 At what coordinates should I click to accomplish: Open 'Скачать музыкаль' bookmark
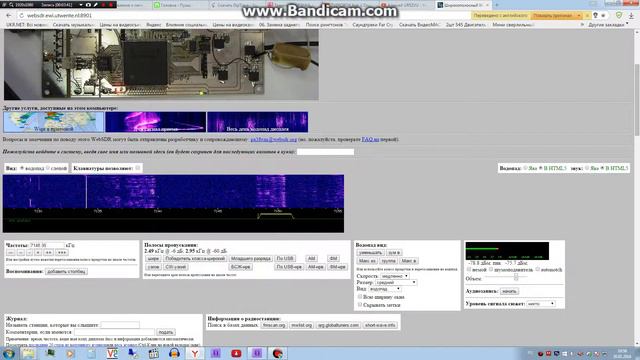[x=73, y=25]
